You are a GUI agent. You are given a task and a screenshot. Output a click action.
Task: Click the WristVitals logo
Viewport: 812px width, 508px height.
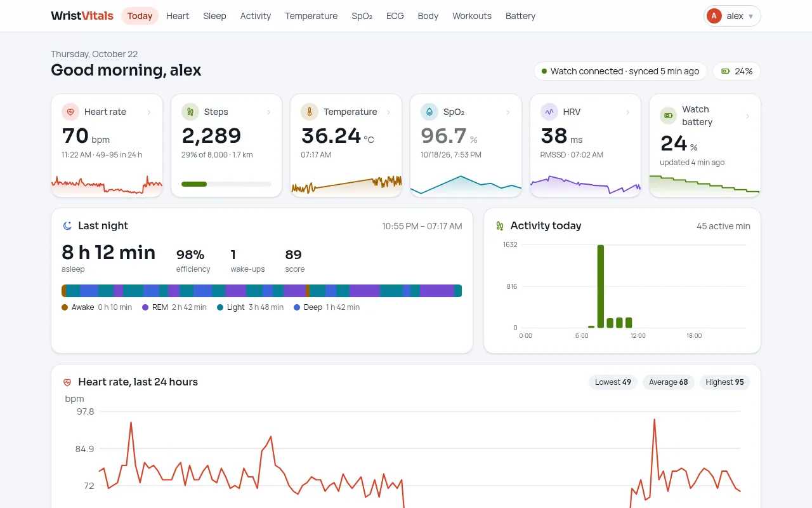click(82, 16)
